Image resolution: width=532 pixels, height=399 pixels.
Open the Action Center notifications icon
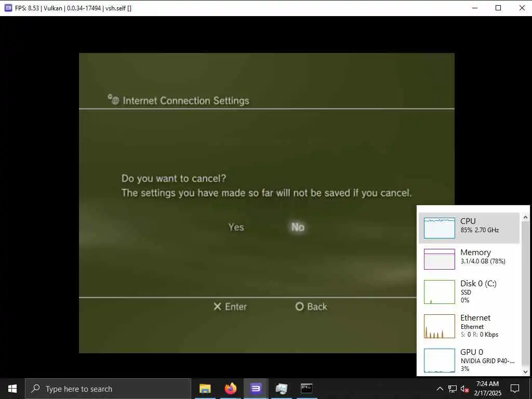(515, 389)
